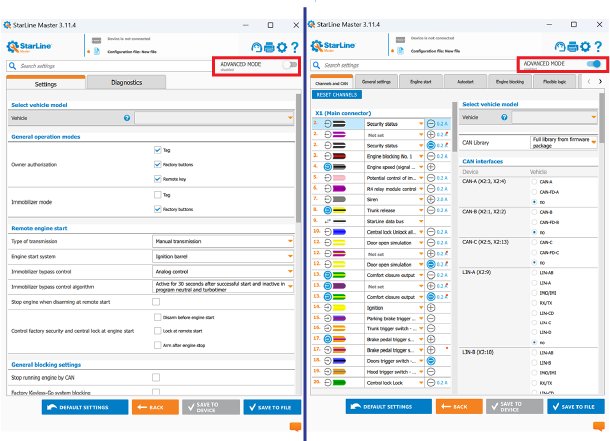The height and width of the screenshot is (441, 610).
Task: Toggle blue polarity icon in Doors trigger switch row
Action: [x=431, y=361]
